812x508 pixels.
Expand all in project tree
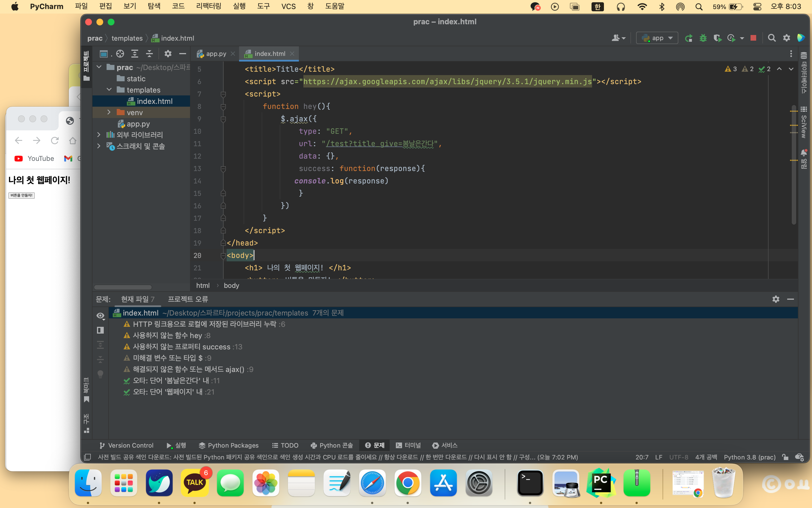(135, 54)
